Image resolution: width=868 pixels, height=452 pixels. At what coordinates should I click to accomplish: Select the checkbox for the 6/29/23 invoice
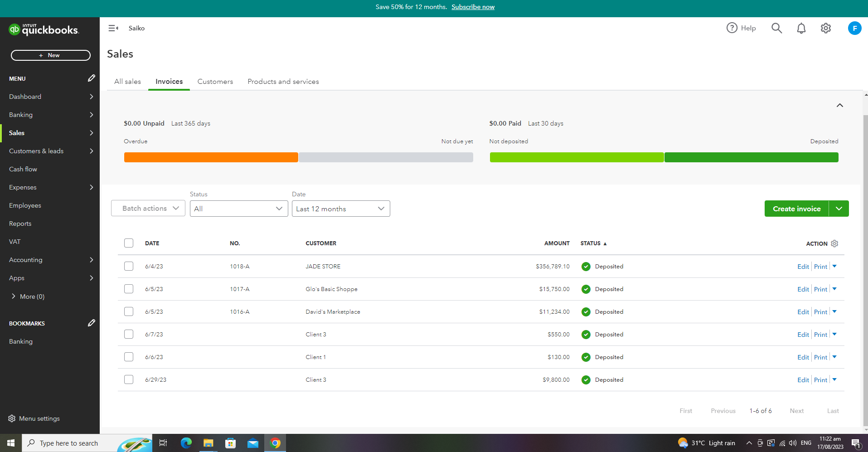[129, 379]
